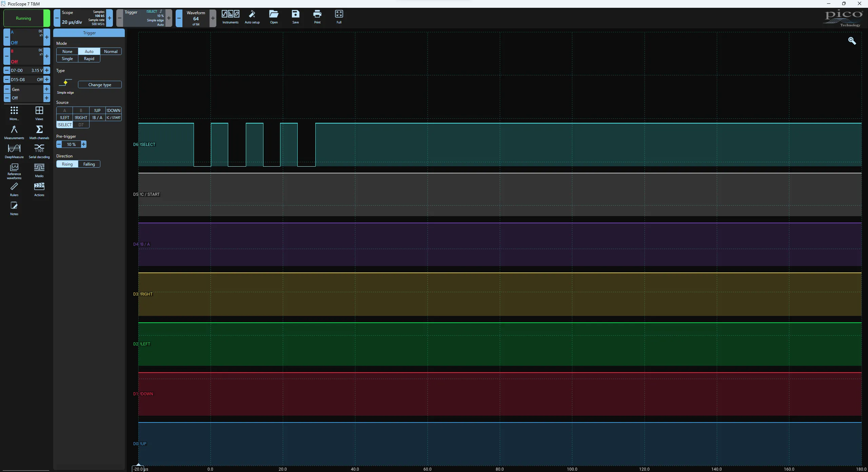The image size is (868, 472).
Task: Increase the pre-trigger percentage
Action: click(83, 144)
